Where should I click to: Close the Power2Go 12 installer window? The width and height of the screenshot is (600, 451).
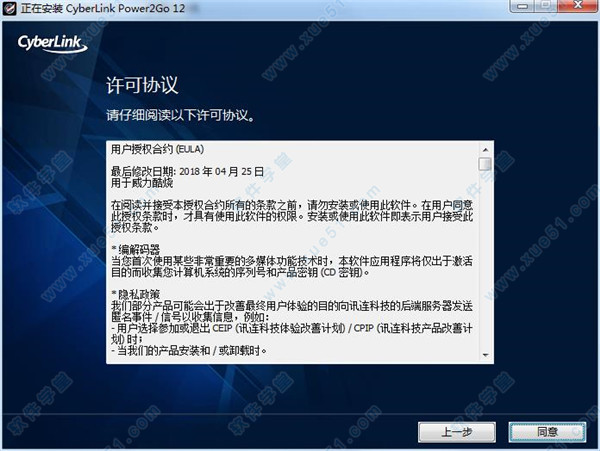(x=578, y=6)
